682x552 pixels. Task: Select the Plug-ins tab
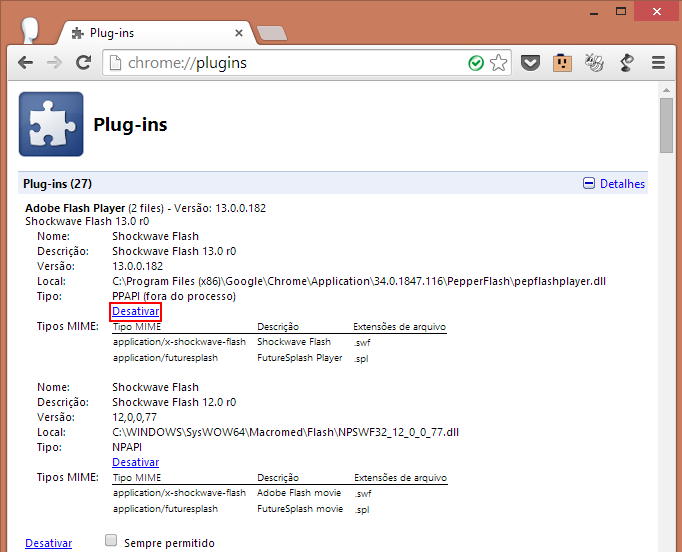[x=156, y=33]
